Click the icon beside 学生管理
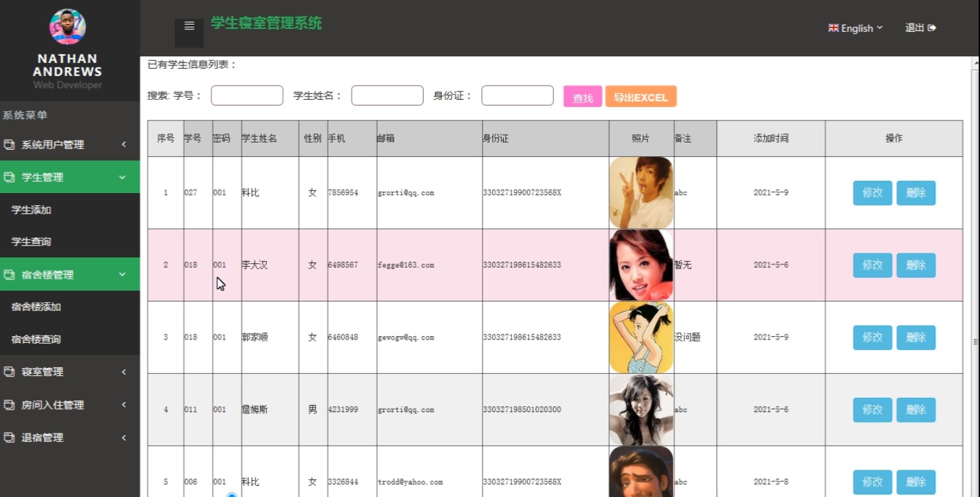The height and width of the screenshot is (497, 980). (x=9, y=177)
